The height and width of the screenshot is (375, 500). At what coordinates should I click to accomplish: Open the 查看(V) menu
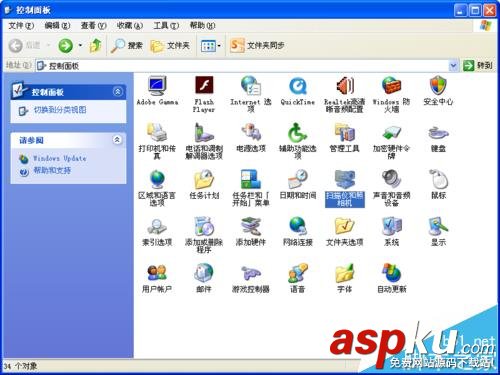(x=93, y=25)
